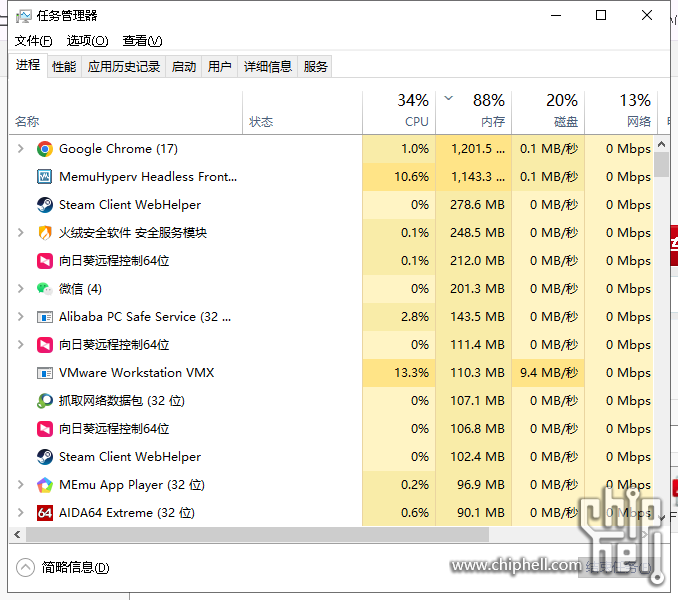Click the 9.4 MB/秒 disk cell

pos(548,373)
